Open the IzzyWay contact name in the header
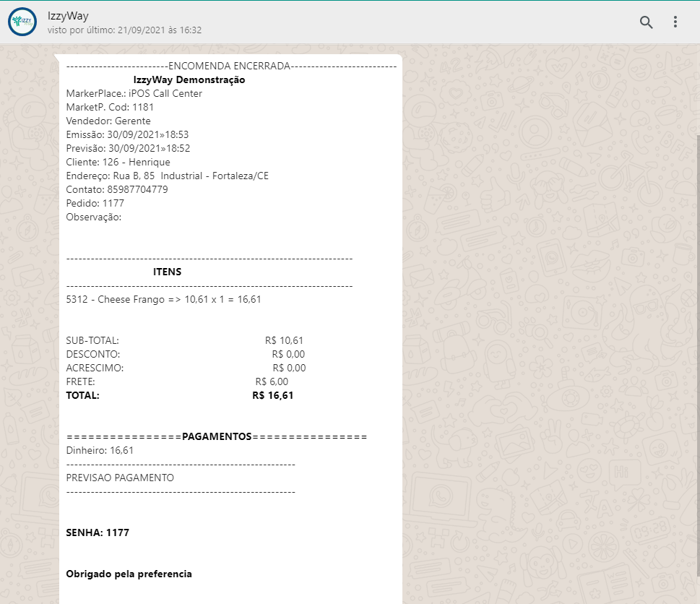This screenshot has height=604, width=700. point(68,16)
